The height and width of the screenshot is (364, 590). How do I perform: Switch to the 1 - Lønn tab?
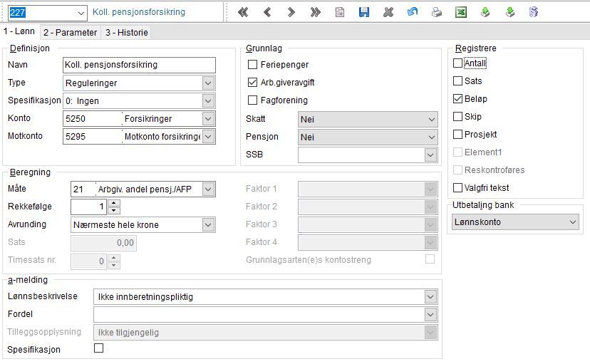point(19,31)
